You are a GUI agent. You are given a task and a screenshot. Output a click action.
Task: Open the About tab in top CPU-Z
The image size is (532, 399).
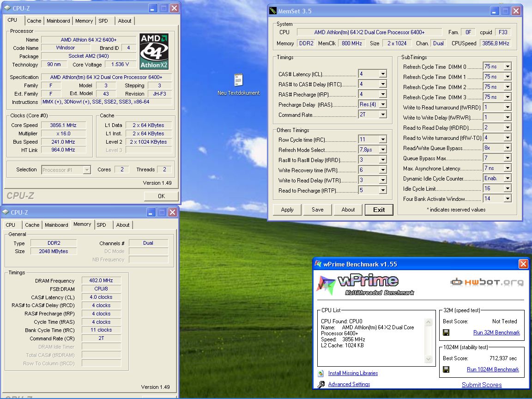pyautogui.click(x=125, y=21)
